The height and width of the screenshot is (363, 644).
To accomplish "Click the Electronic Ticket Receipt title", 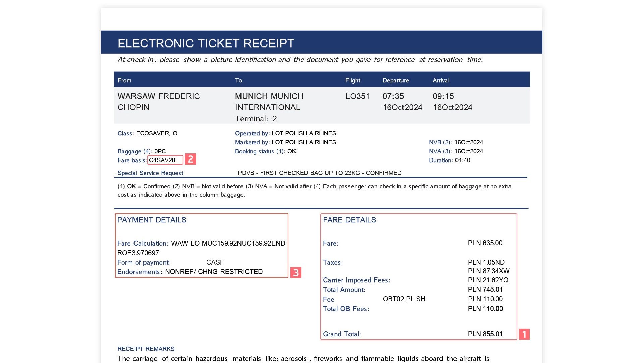I will (x=206, y=43).
